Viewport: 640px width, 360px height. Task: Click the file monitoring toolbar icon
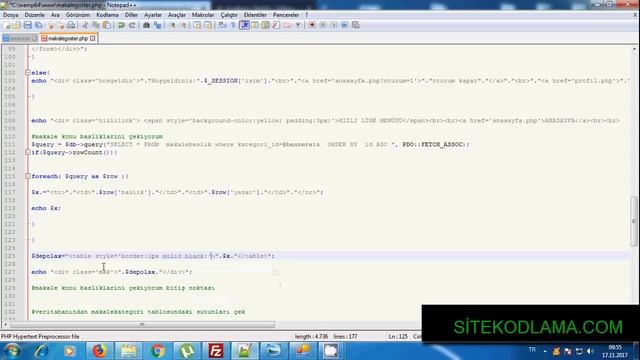tap(298, 25)
